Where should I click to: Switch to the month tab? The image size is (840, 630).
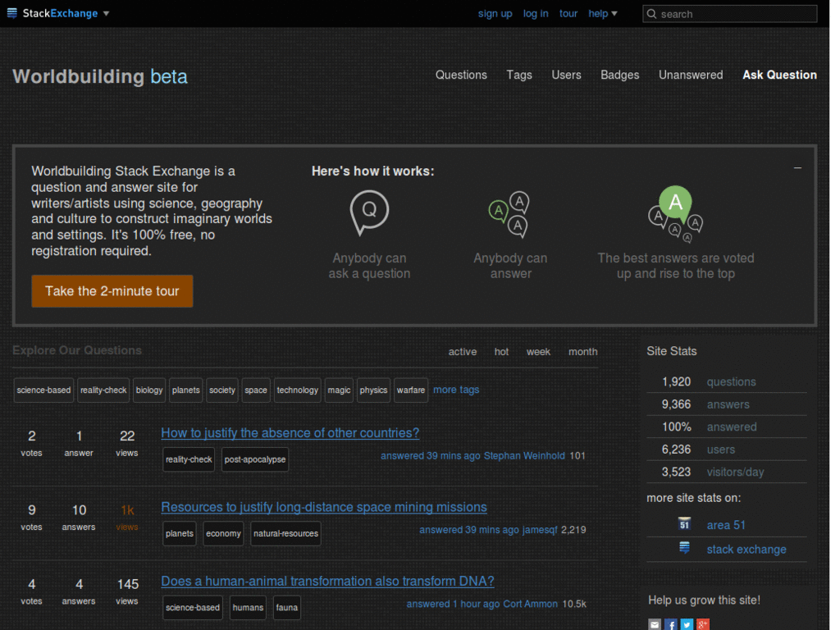point(583,352)
